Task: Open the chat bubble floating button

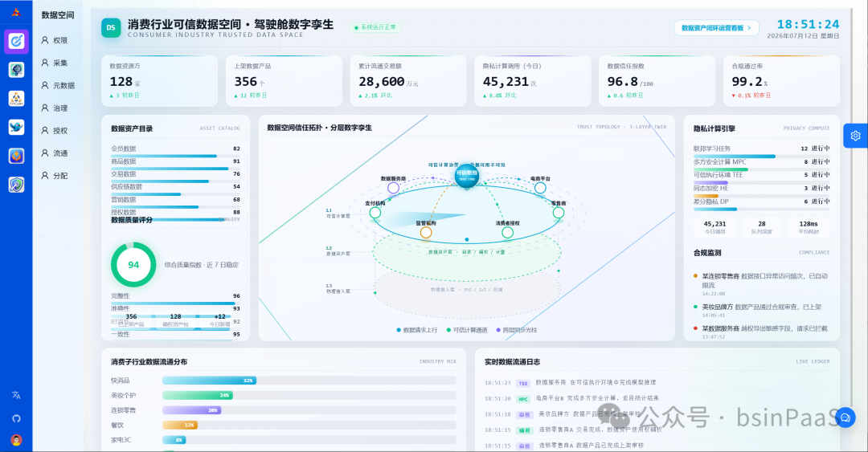Action: point(845,417)
